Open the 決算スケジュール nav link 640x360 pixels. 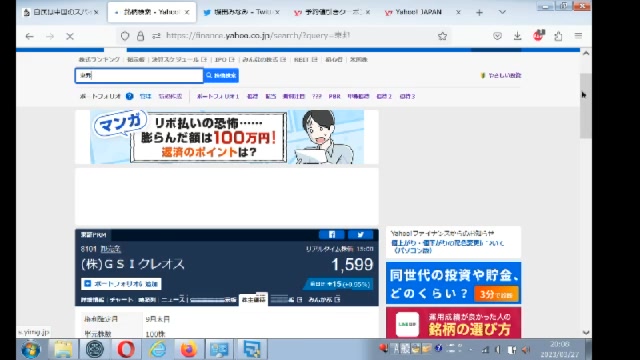point(179,60)
